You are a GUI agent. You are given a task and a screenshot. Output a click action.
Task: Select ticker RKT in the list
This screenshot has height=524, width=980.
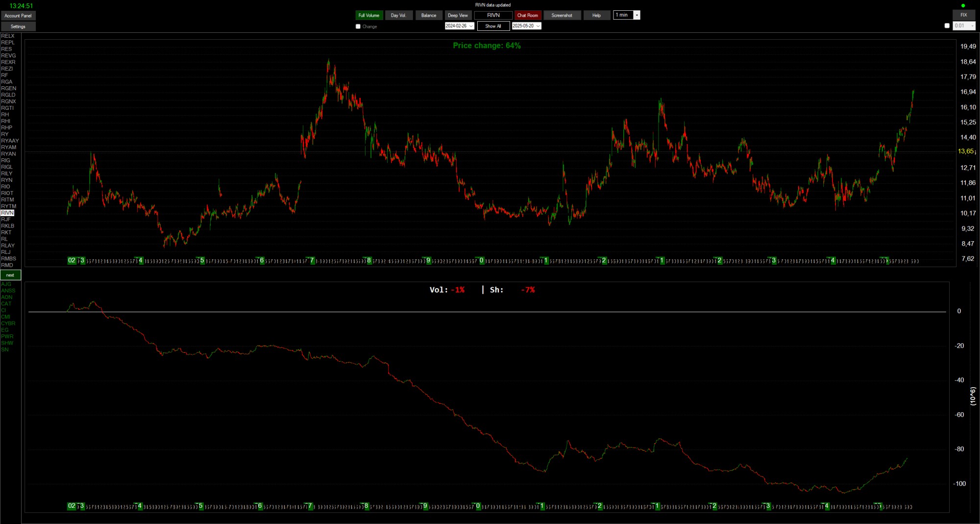(6, 232)
